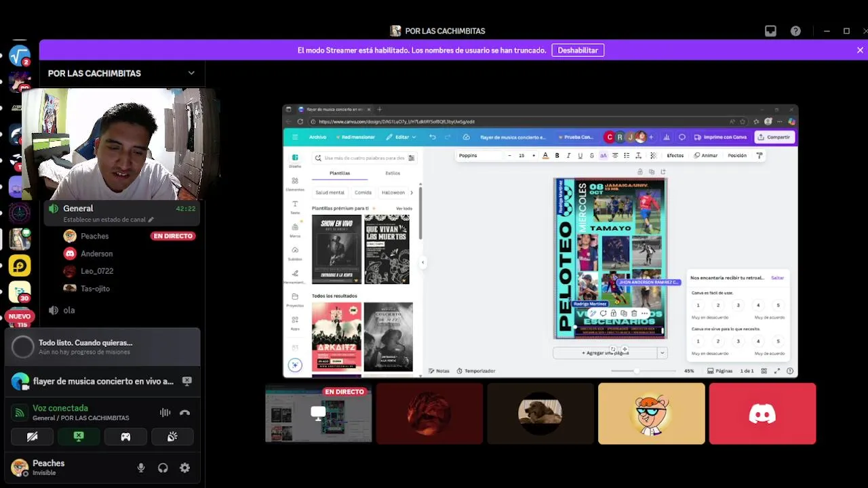Dismiss the streamer mode banner

tap(860, 50)
